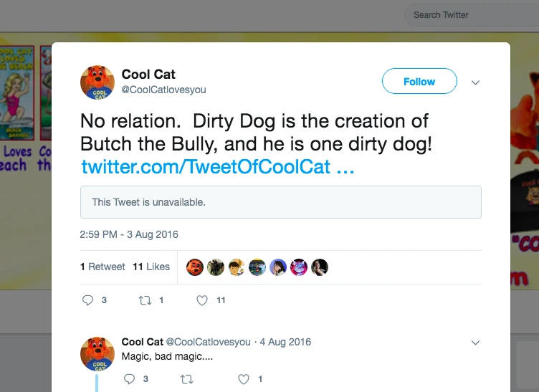Open the twitter.com/TweetOfCoolCat link
539x392 pixels.
click(x=217, y=168)
